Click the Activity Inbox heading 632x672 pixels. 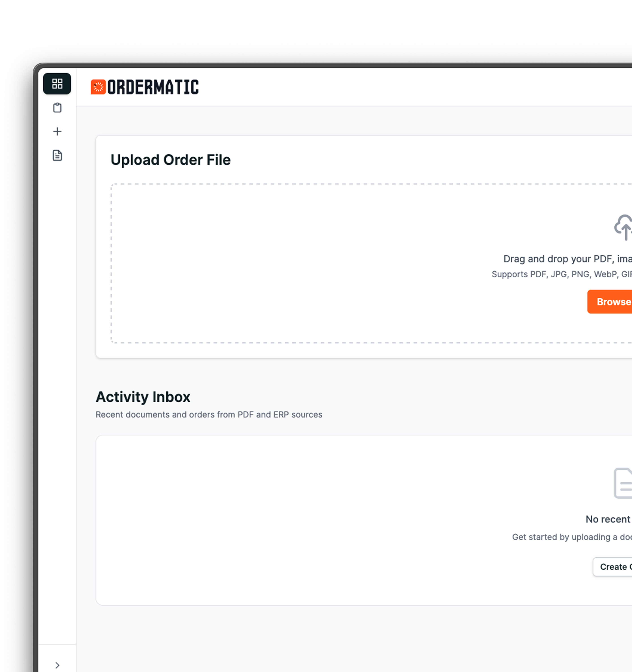[x=143, y=397]
